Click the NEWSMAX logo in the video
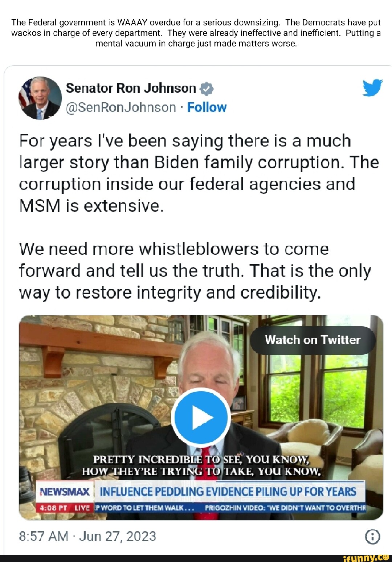Image resolution: width=392 pixels, height=562 pixels. point(65,492)
